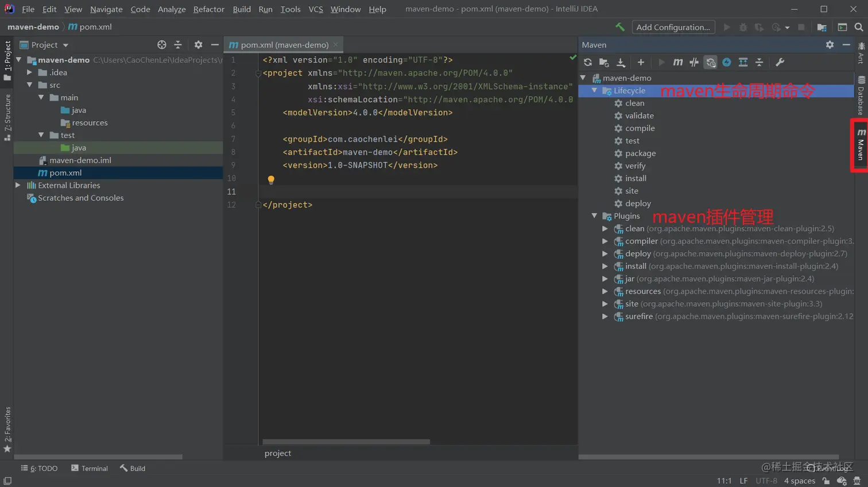Screen dimensions: 868x487
Task: Hide the Maven tool window
Action: coord(846,45)
